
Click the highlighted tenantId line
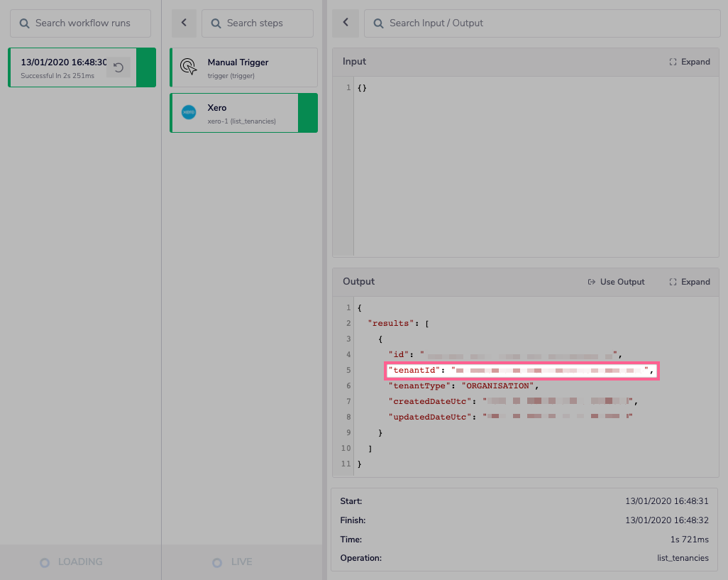tap(522, 370)
